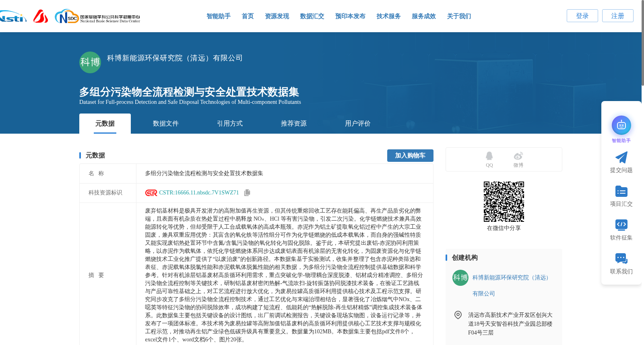Click the CSTR red logo icon

point(151,193)
